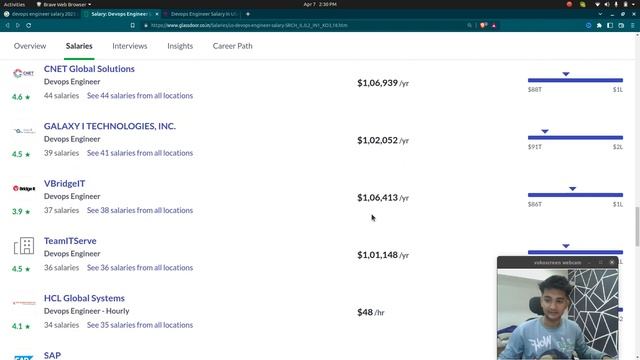The height and width of the screenshot is (360, 640).
Task: Open the tab search chevron in title bar
Action: 600,14
